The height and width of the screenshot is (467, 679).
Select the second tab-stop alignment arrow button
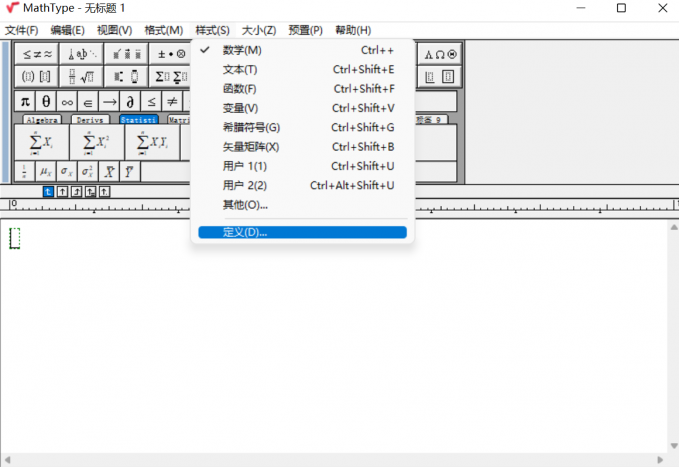click(62, 191)
